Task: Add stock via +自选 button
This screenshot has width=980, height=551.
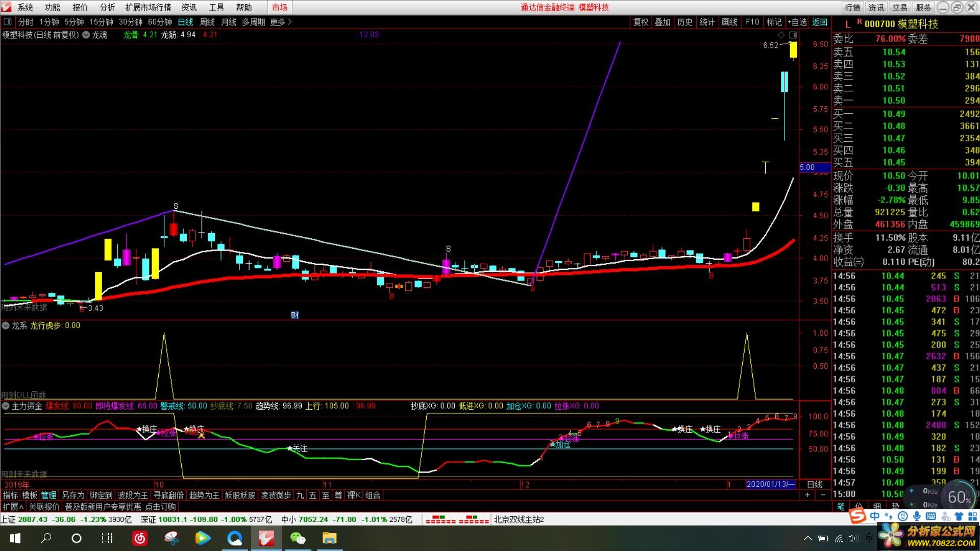Action: [797, 22]
